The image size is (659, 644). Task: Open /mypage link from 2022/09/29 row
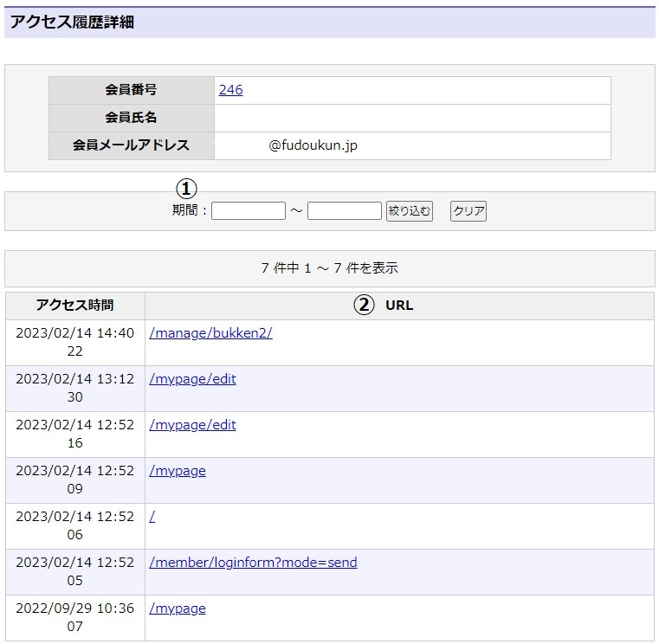(x=178, y=609)
